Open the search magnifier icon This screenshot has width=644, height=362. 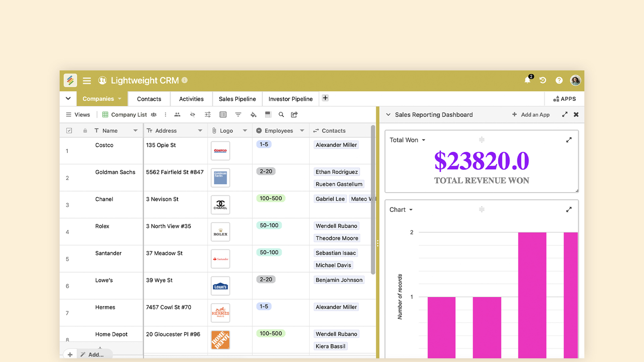click(x=281, y=115)
